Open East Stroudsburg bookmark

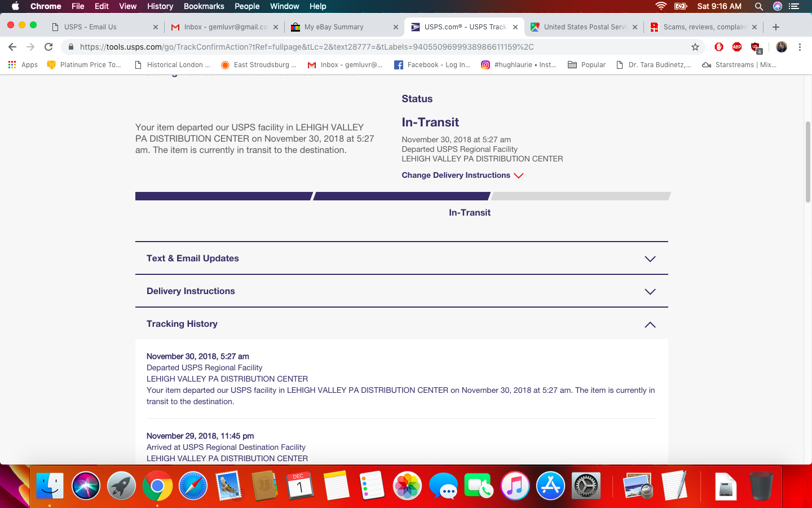[259, 65]
